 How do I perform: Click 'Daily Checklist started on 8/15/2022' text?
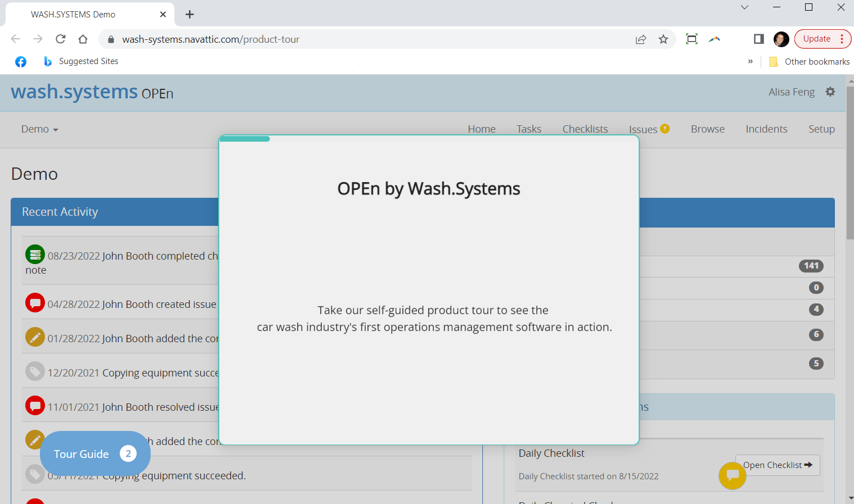[x=588, y=476]
